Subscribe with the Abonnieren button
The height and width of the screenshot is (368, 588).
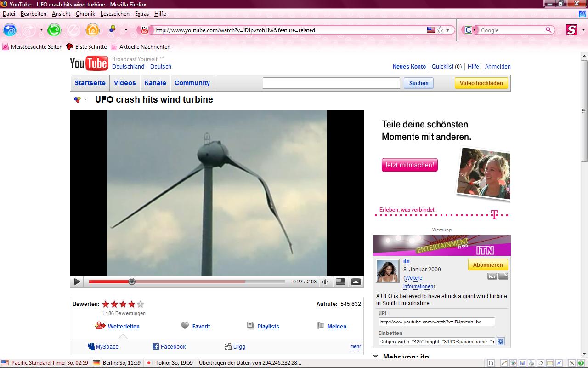pyautogui.click(x=488, y=265)
